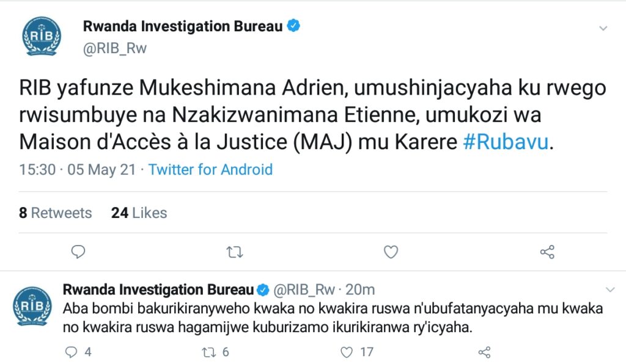Click reply icon on the second tweet
Image resolution: width=626 pixels, height=364 pixels.
point(71,352)
